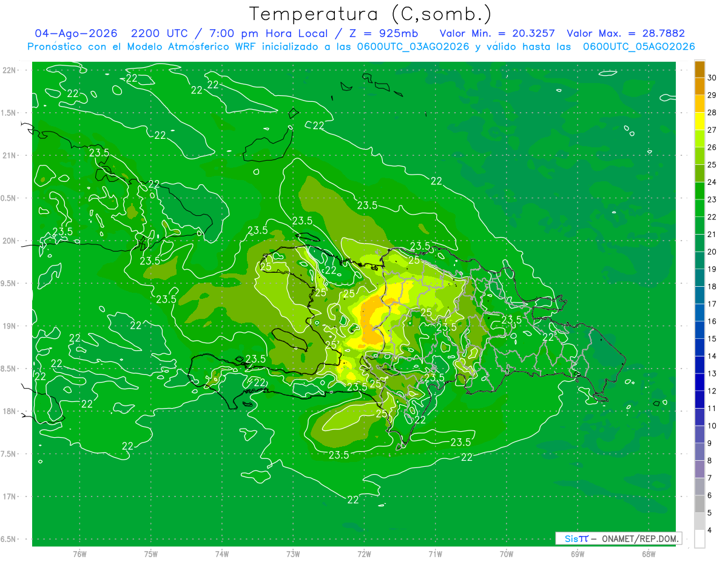Click the yellow colorbar segment between 27 and 28

[x=699, y=121]
